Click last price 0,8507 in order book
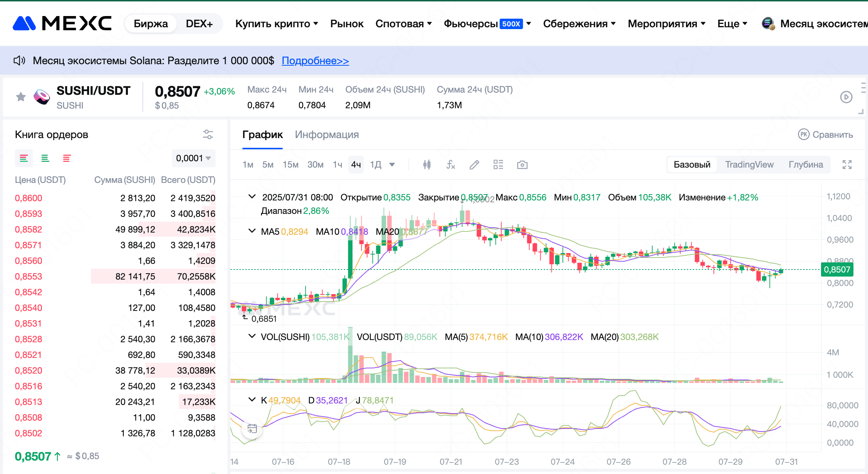The height and width of the screenshot is (474, 868). click(x=33, y=456)
